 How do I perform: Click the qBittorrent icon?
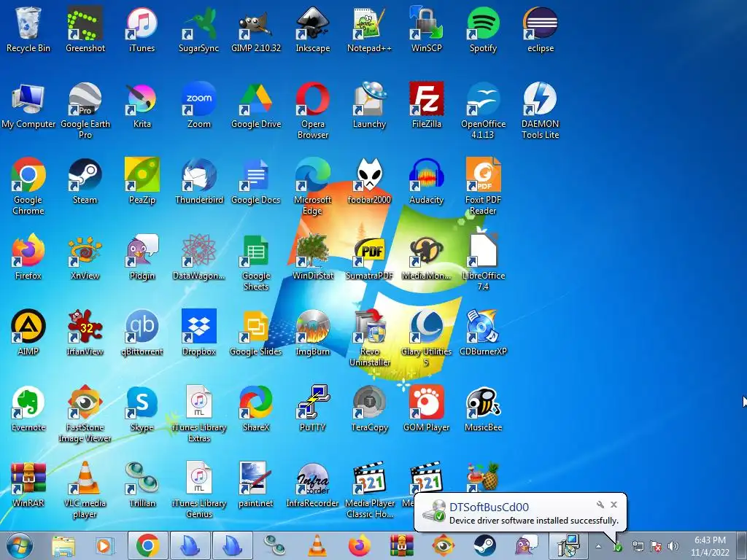(142, 332)
